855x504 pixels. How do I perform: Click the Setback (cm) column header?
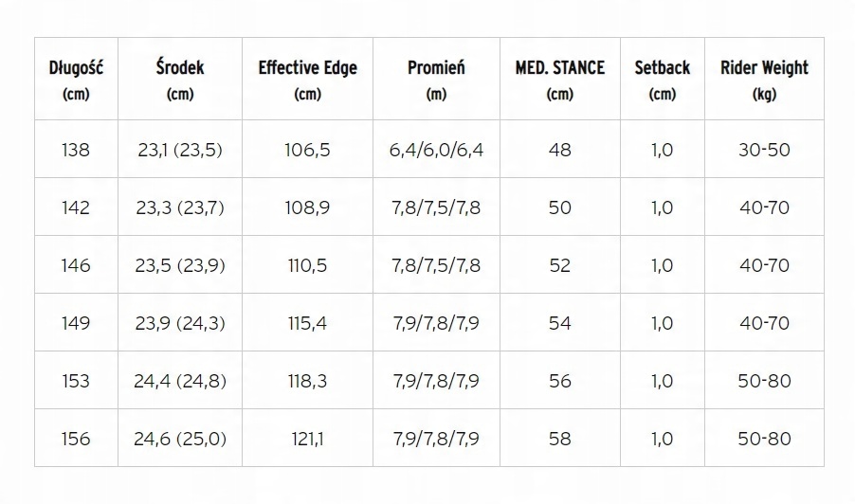[x=663, y=80]
